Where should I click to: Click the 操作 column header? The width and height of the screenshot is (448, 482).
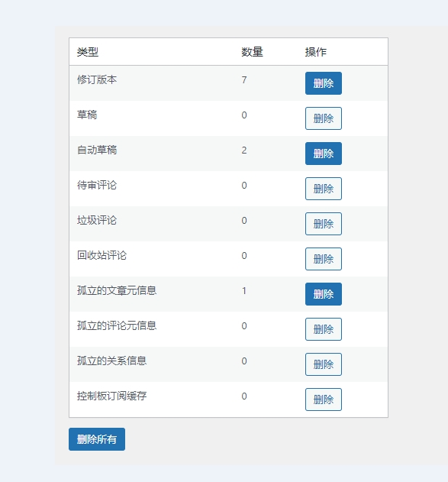pos(316,52)
